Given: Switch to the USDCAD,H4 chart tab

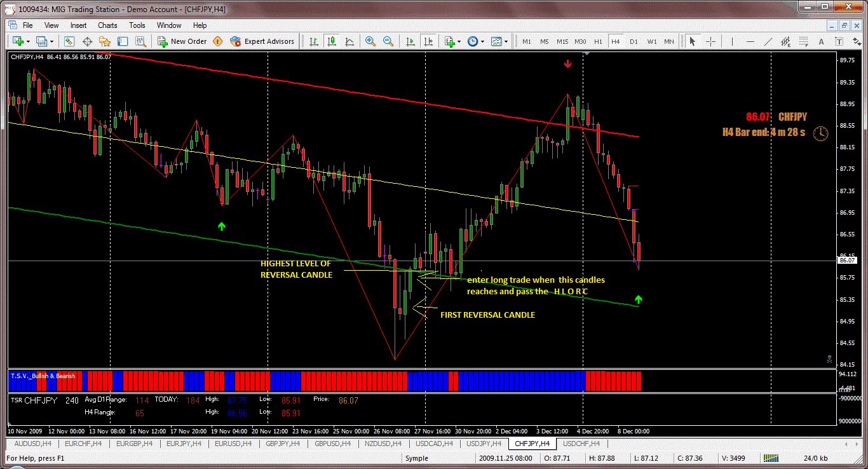Looking at the screenshot, I should [434, 443].
